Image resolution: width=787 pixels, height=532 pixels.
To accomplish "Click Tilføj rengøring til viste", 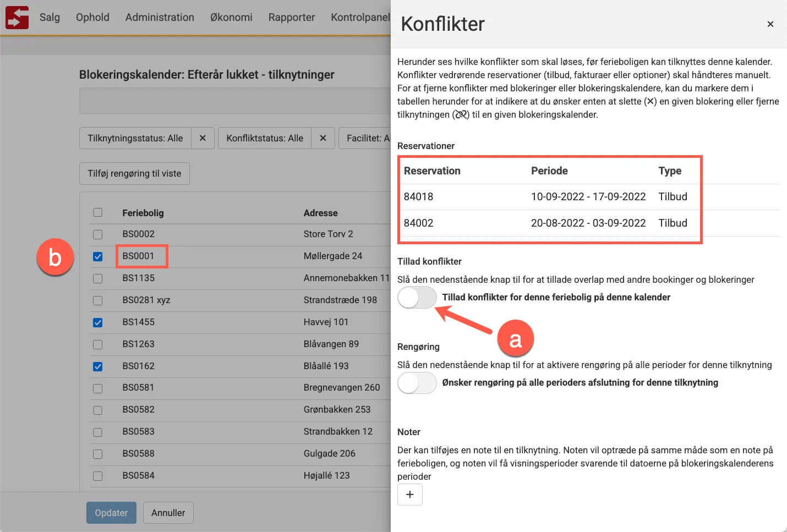I will [x=134, y=173].
